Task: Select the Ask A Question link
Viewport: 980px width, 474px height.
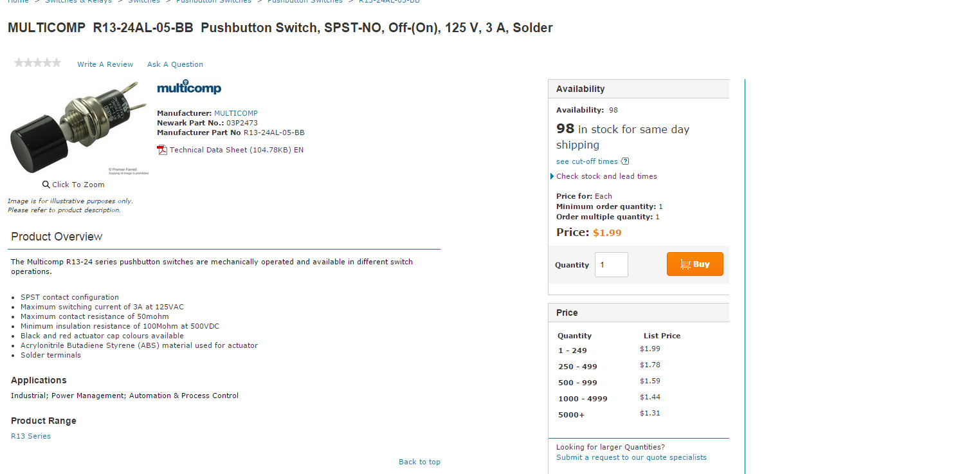Action: (x=175, y=64)
